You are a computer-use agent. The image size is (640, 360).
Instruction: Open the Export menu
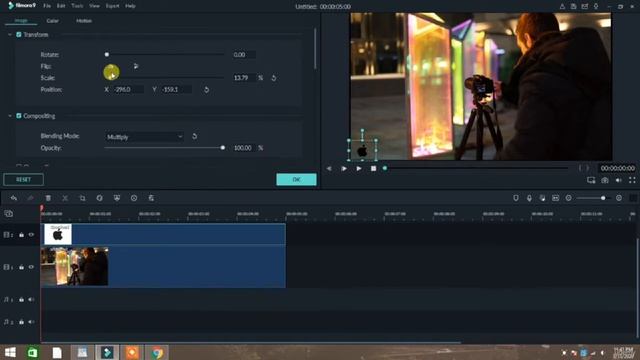112,6
